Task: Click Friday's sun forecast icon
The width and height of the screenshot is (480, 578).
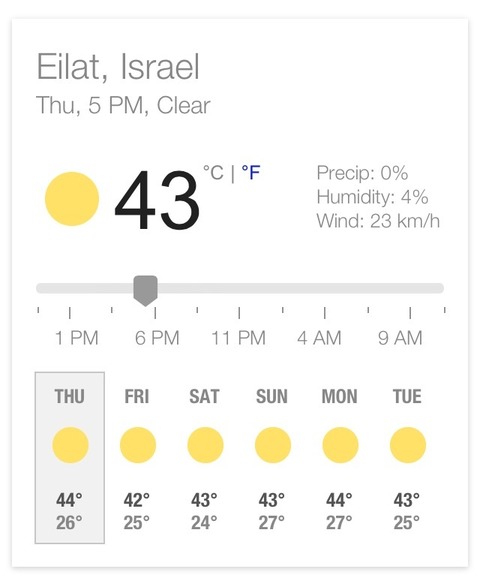Action: pyautogui.click(x=138, y=445)
